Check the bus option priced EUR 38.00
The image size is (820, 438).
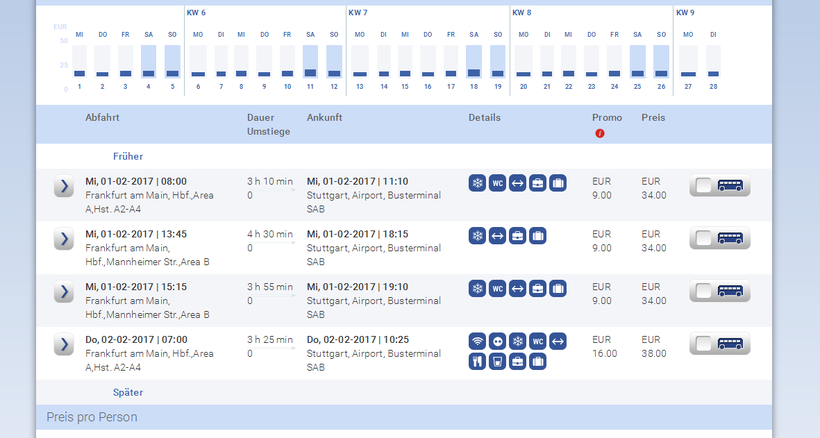[706, 344]
